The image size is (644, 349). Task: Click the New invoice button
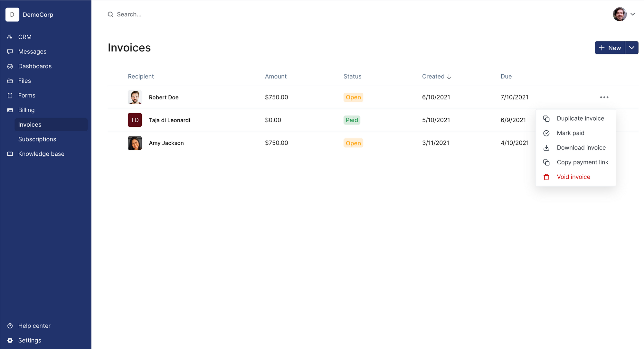click(610, 48)
